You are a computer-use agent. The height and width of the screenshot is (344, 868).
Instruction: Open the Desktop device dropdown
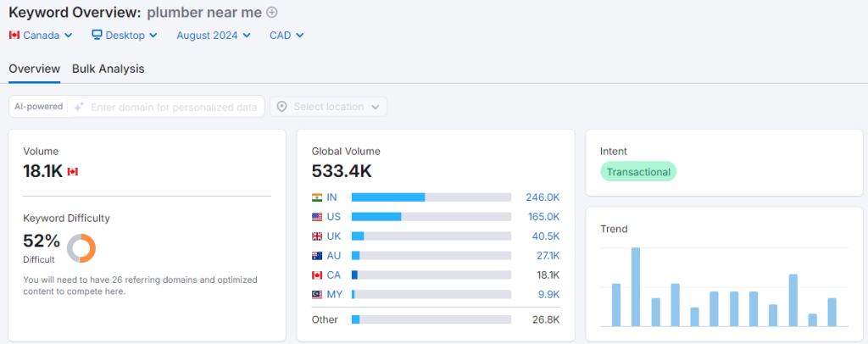[124, 36]
